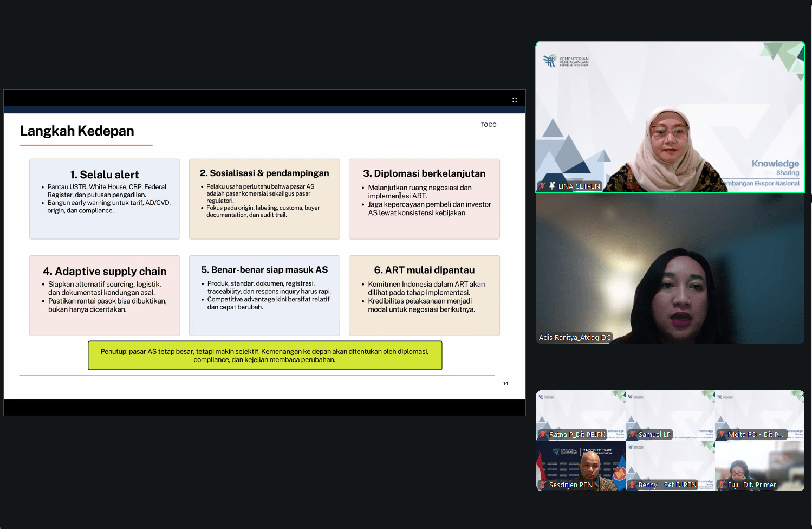Click Ratna P_Dit PEJPK's muted mic icon
Screen dimensions: 812x529
pos(542,435)
